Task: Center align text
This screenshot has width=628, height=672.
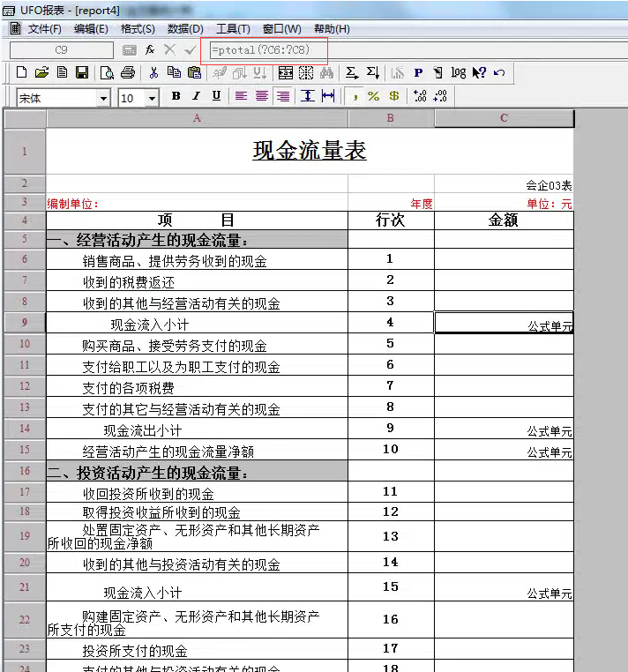Action: (x=261, y=95)
